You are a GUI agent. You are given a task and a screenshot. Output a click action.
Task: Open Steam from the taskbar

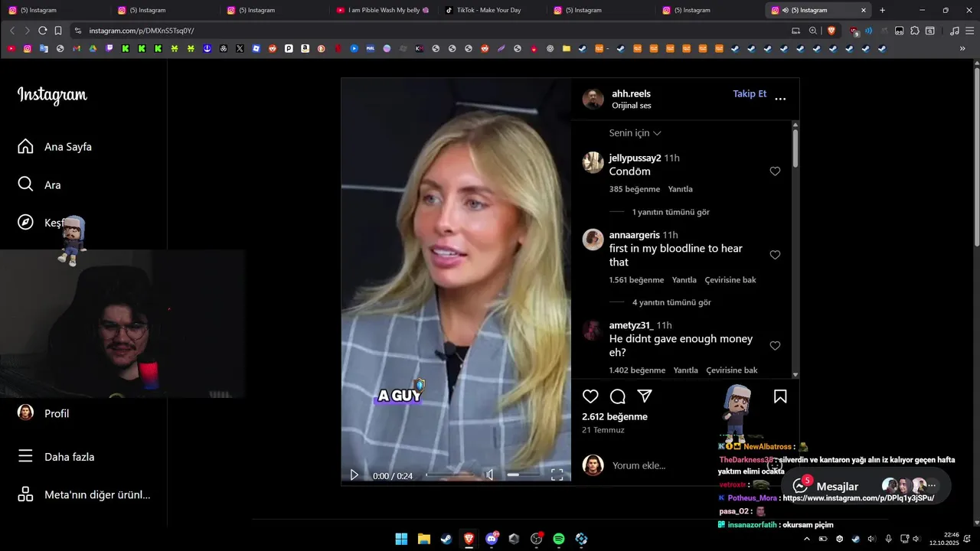pyautogui.click(x=446, y=539)
